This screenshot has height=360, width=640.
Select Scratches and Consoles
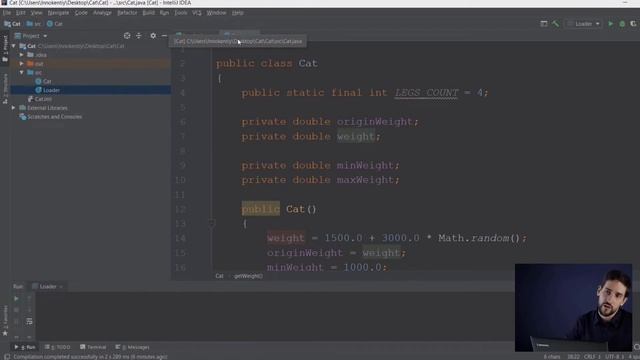51,117
